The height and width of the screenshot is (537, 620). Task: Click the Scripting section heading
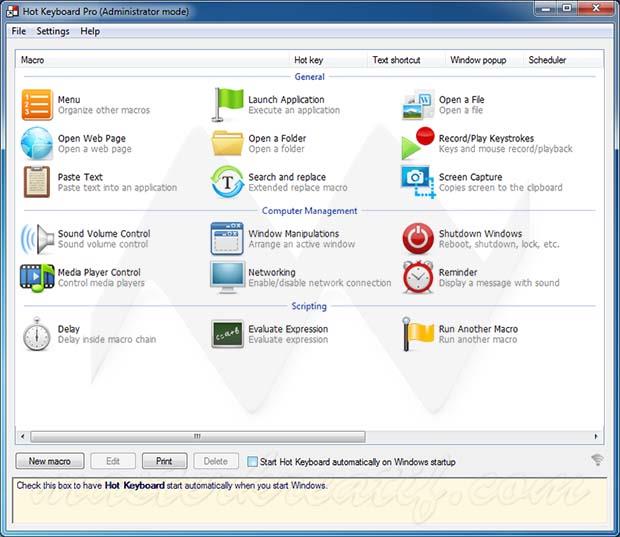309,306
